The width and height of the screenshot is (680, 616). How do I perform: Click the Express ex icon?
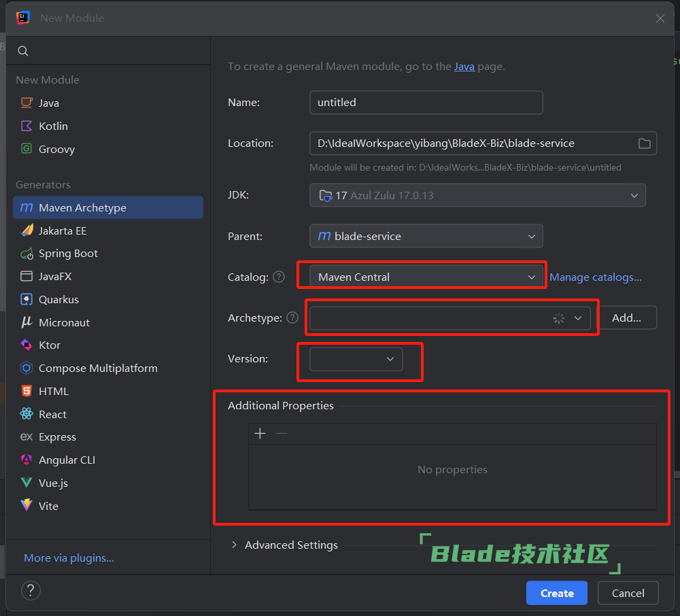(x=27, y=437)
